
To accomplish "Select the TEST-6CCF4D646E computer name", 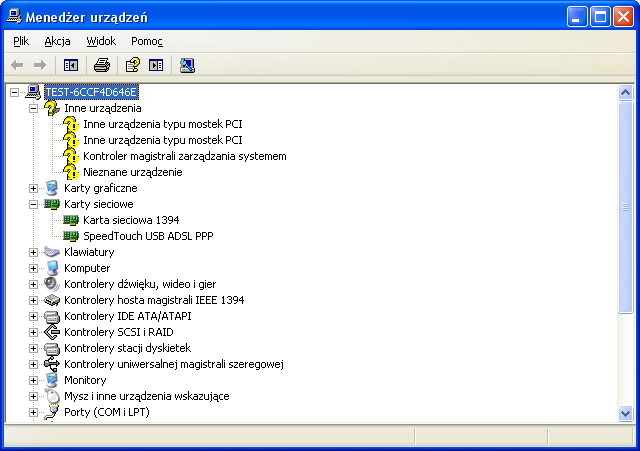I will 91,92.
